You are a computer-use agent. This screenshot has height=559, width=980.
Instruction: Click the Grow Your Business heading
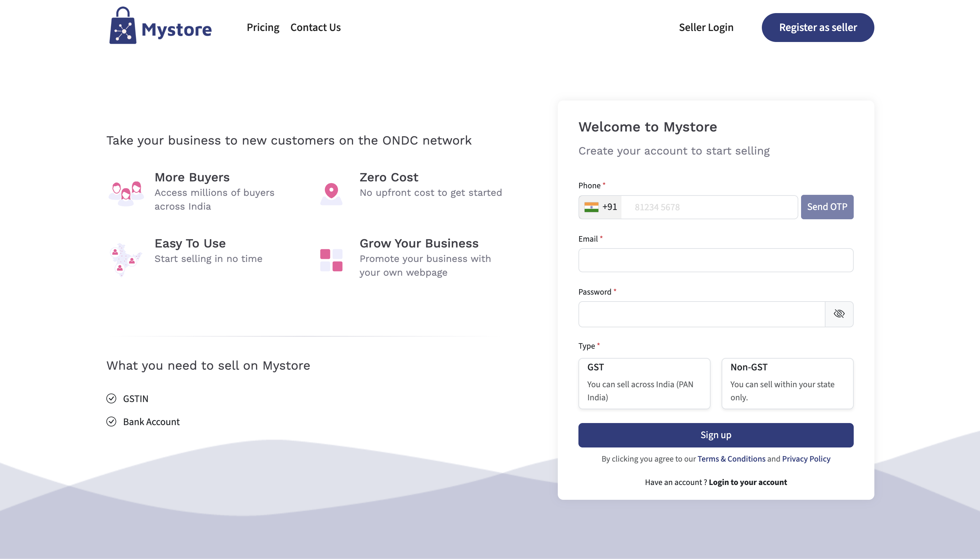[419, 243]
